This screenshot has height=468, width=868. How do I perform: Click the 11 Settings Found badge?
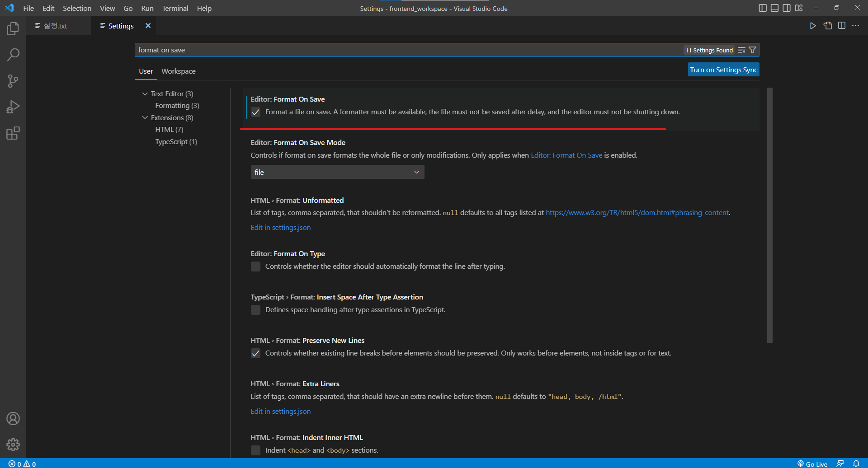point(709,50)
